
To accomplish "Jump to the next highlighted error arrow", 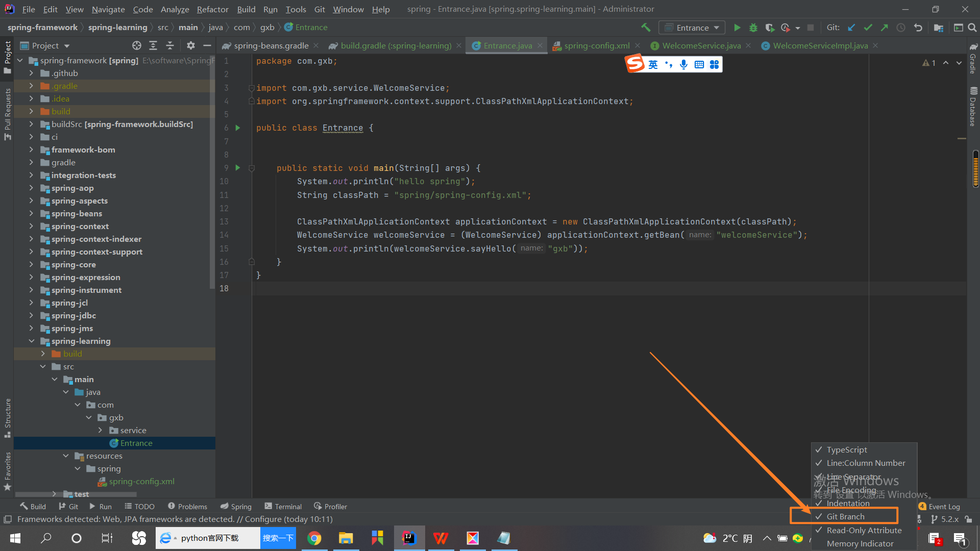I will point(959,63).
